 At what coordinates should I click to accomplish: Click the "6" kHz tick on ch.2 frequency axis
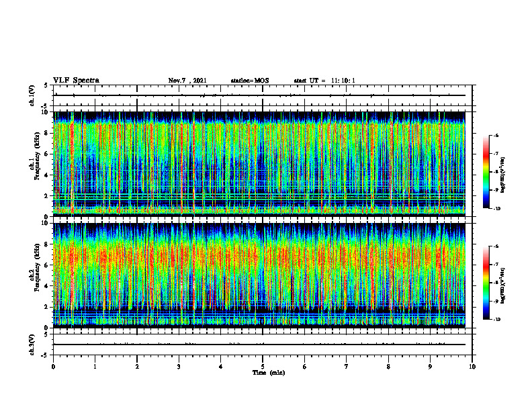47,265
